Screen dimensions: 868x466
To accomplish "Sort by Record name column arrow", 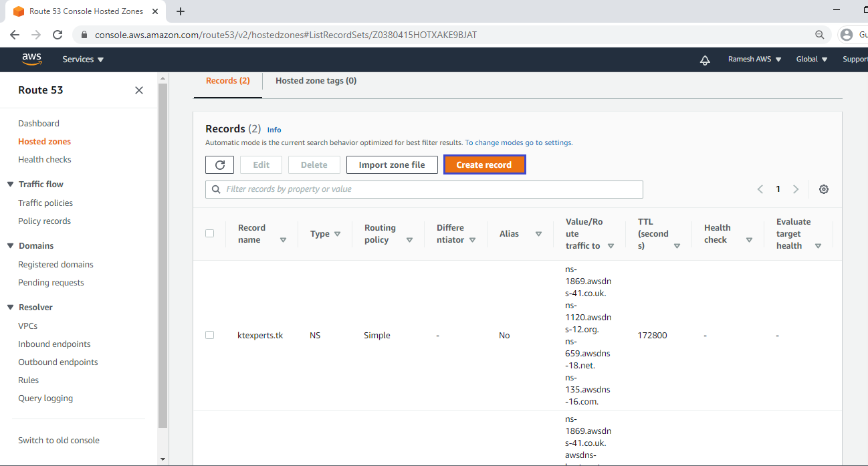I will (x=283, y=240).
